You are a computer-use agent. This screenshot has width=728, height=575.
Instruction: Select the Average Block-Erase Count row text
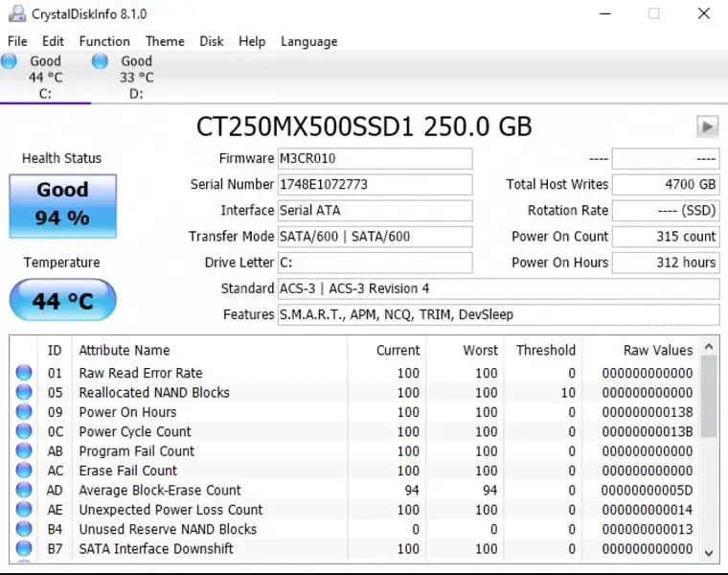click(x=160, y=490)
